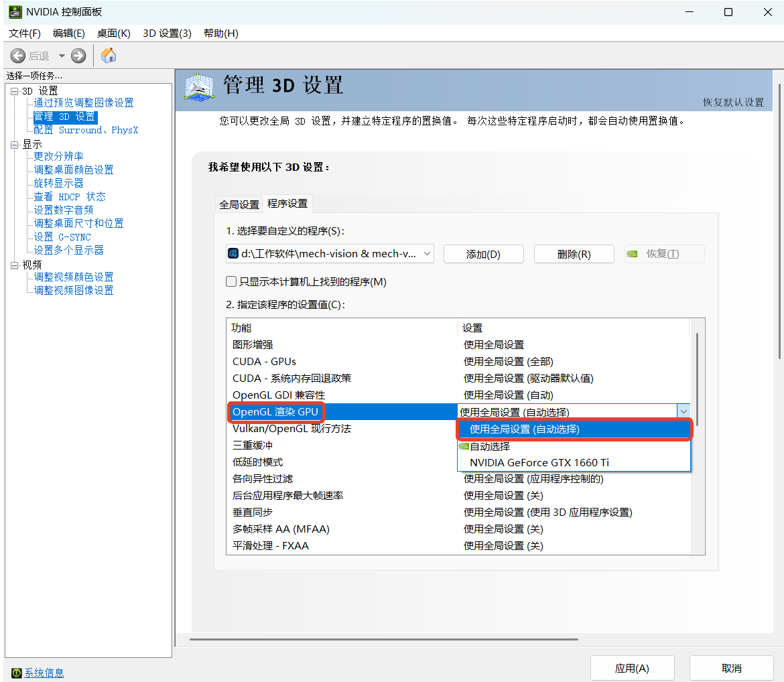
Task: Click the 添加(D) button
Action: click(x=483, y=253)
